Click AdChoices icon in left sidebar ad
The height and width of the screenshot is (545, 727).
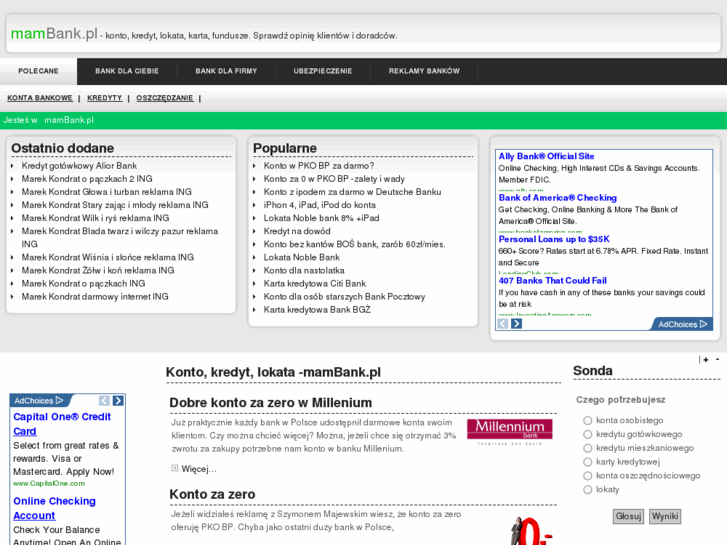(39, 400)
